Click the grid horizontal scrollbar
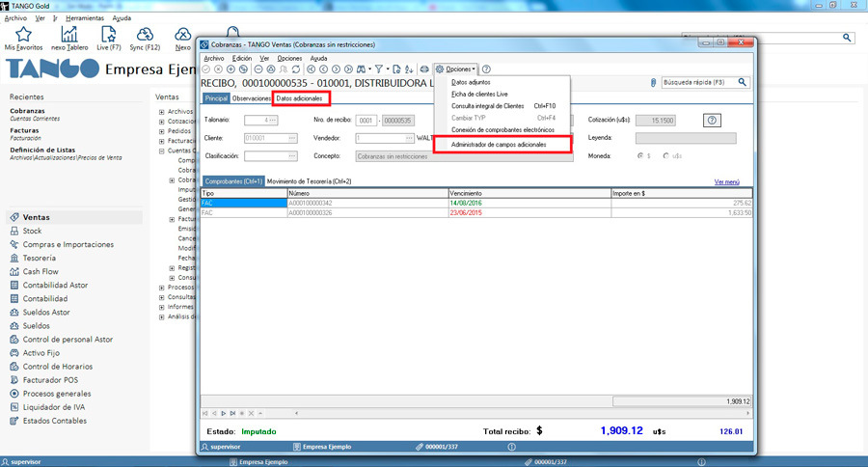 click(521, 413)
